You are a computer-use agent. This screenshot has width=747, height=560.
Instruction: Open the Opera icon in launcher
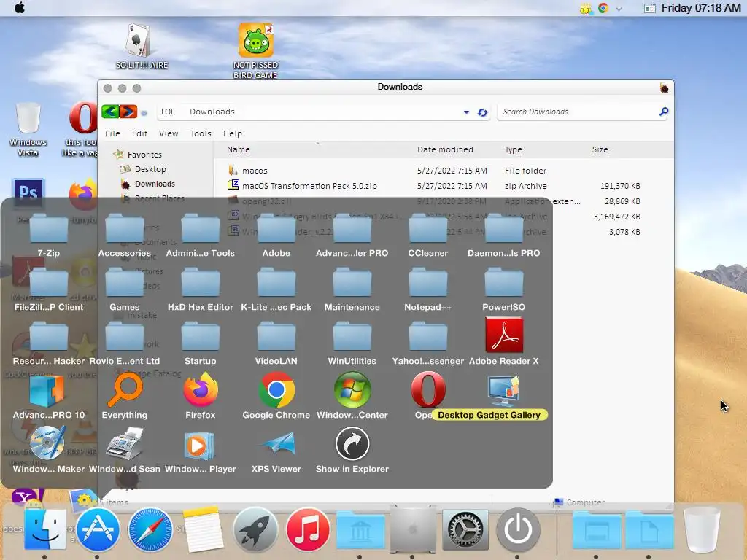427,389
